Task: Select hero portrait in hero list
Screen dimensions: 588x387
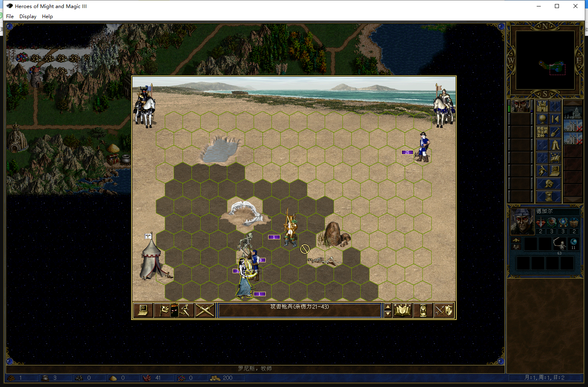Action: point(521,107)
